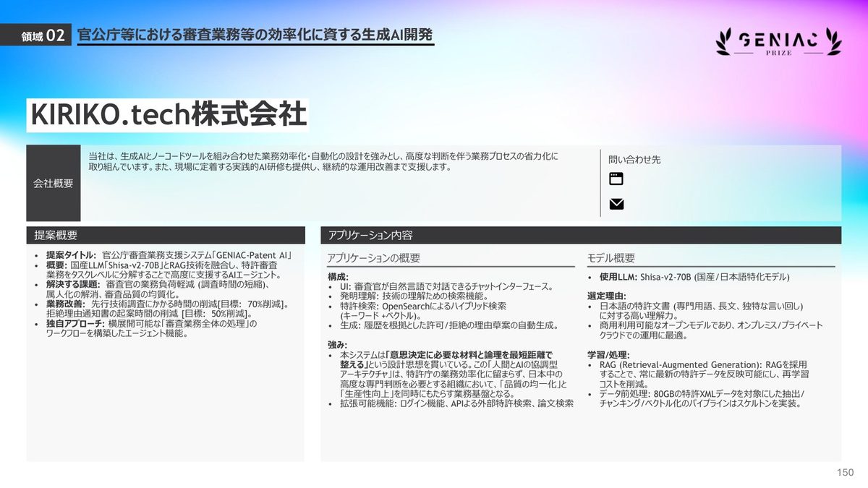Click the 構成: label

338,277
